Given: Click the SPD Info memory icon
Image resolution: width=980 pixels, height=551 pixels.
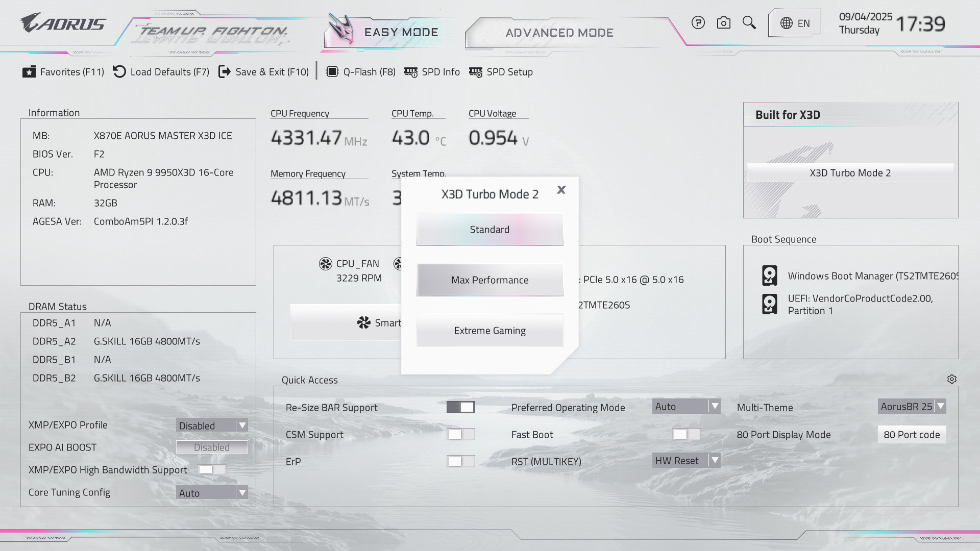Looking at the screenshot, I should coord(411,72).
